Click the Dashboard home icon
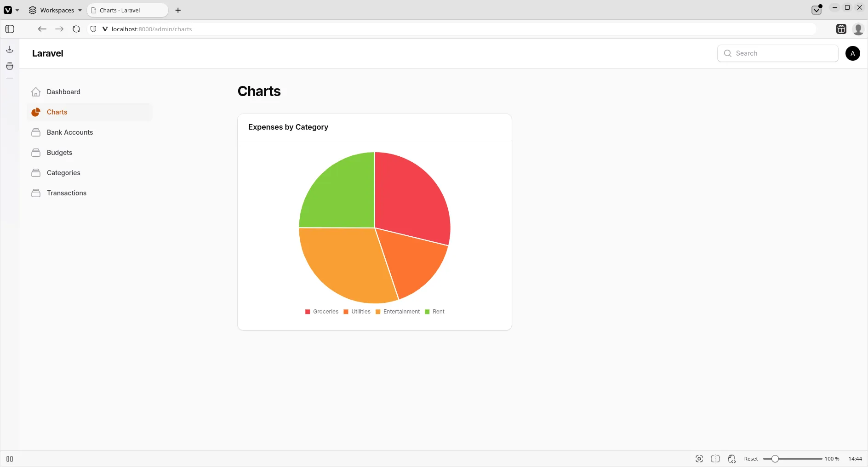Viewport: 868px width, 467px height. [36, 92]
